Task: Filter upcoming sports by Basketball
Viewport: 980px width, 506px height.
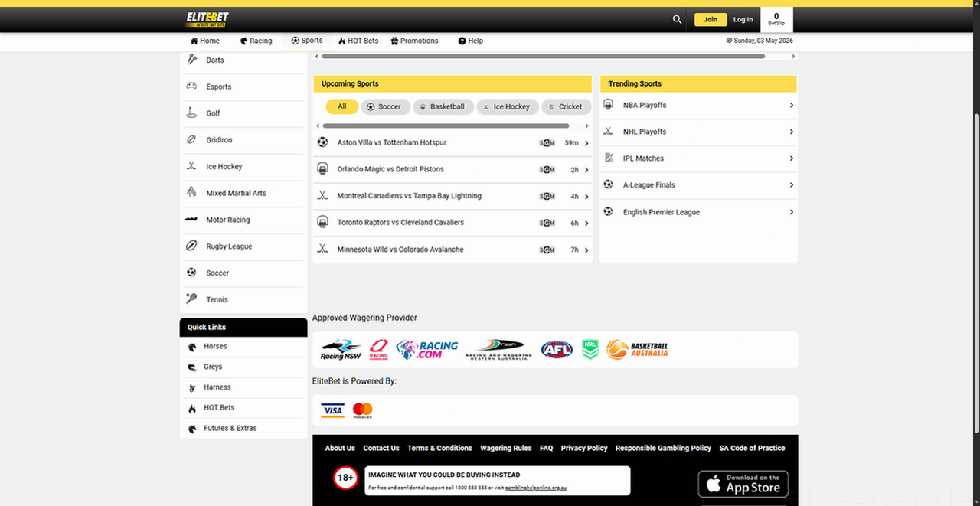Action: [x=443, y=106]
